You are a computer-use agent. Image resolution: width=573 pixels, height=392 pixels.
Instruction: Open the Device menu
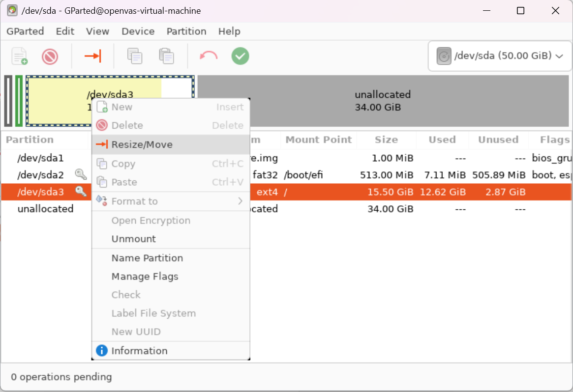pos(138,31)
